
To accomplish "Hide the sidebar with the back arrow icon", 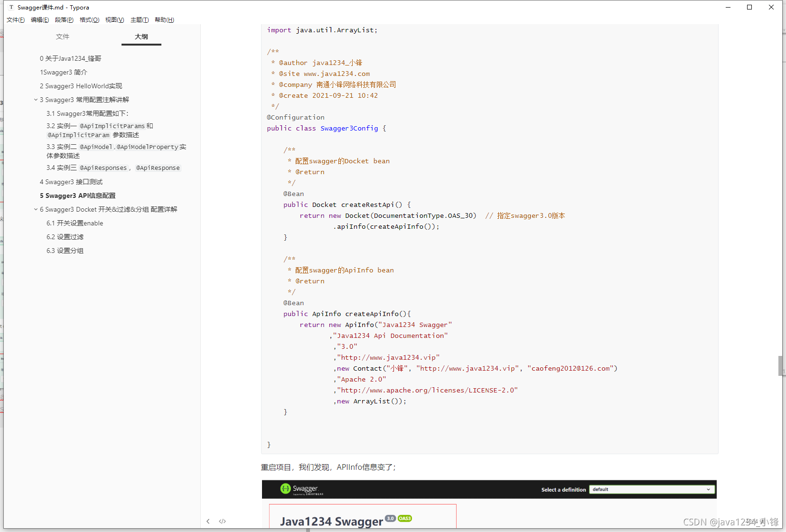I will (208, 521).
